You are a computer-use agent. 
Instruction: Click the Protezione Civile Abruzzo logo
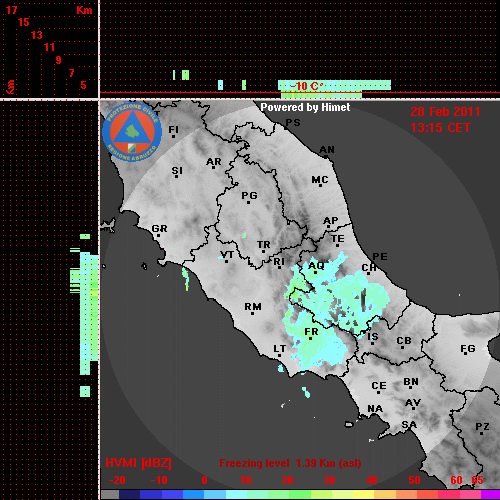[132, 133]
